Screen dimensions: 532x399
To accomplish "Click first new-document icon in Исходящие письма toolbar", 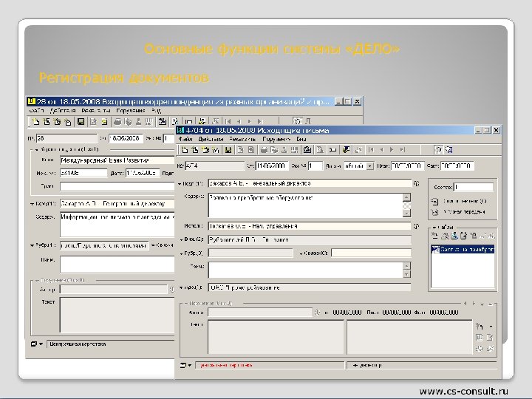I will pos(185,149).
